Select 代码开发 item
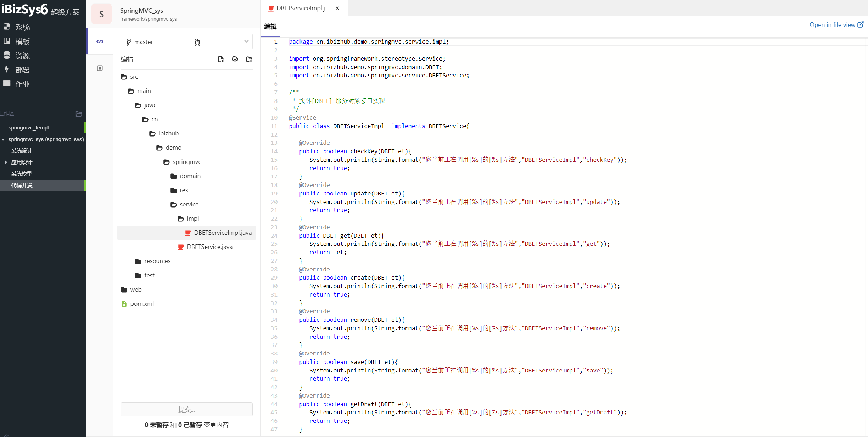Screen dimensions: 868x437 click(x=43, y=185)
